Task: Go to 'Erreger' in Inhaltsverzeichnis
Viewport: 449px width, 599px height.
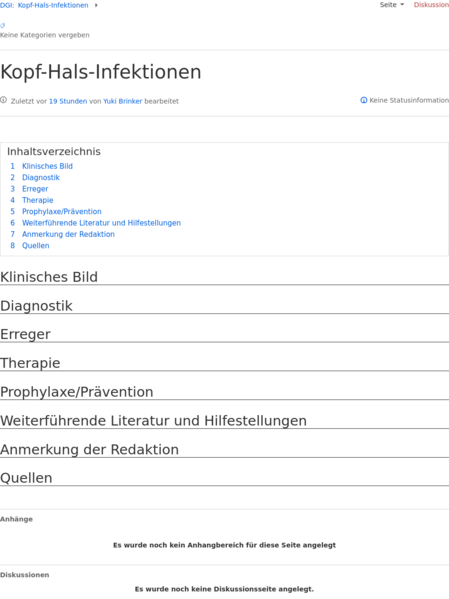Action: click(35, 189)
